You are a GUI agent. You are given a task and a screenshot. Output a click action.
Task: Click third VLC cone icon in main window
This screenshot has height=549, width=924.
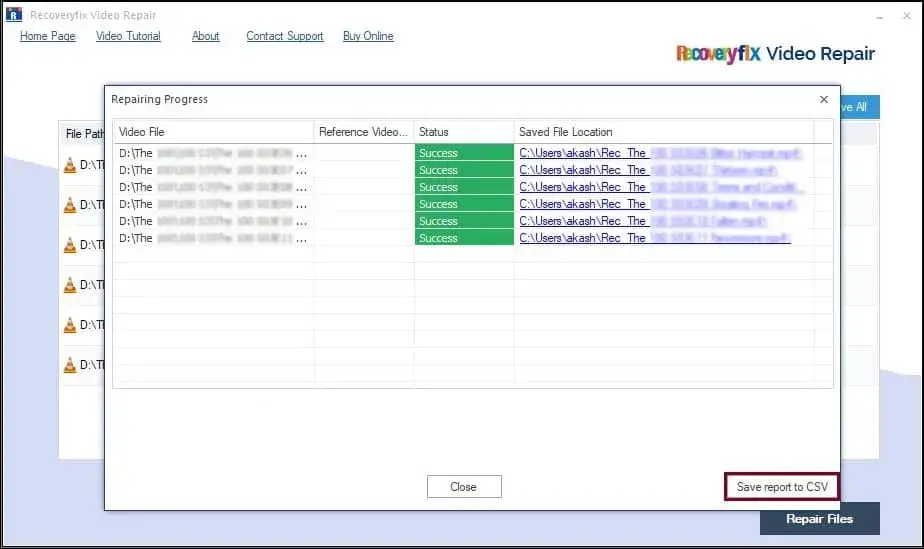[70, 245]
